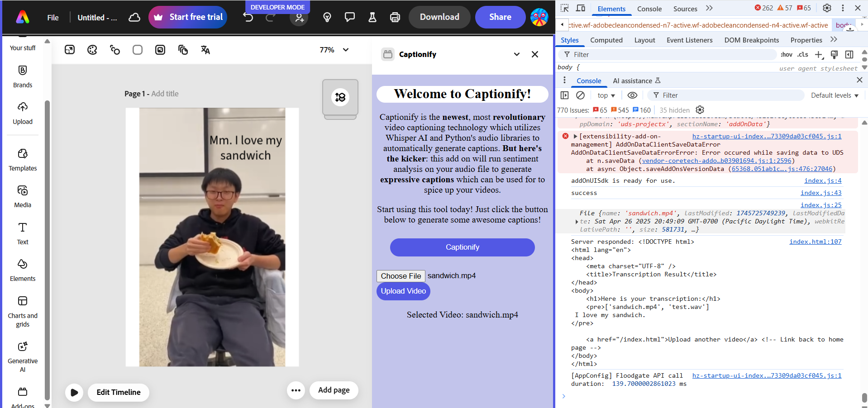Open the comments speech bubble icon
The width and height of the screenshot is (868, 408).
coord(350,17)
